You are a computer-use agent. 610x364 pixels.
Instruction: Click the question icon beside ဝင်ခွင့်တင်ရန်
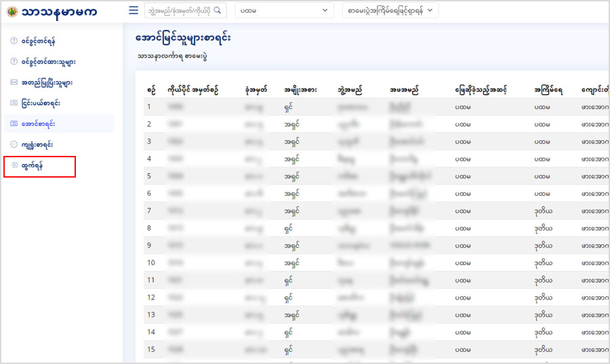(x=14, y=41)
